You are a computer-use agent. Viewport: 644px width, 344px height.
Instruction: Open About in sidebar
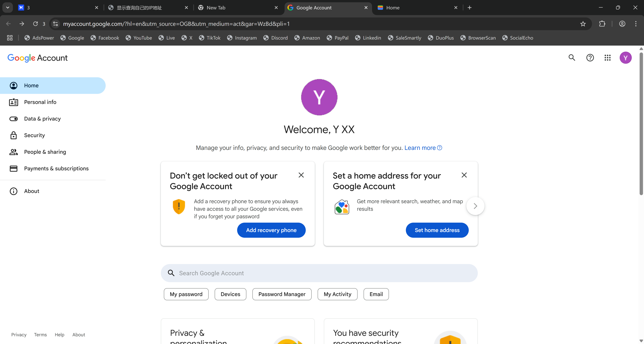pyautogui.click(x=53, y=191)
